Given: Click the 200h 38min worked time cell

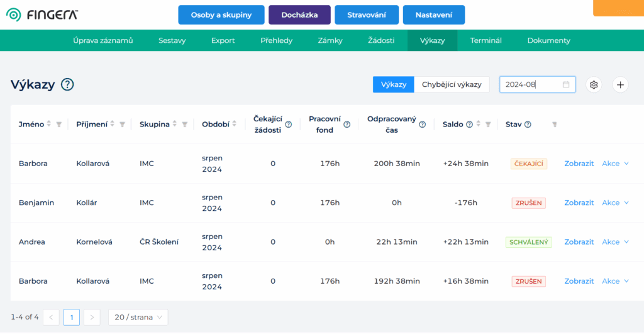Looking at the screenshot, I should tap(397, 164).
